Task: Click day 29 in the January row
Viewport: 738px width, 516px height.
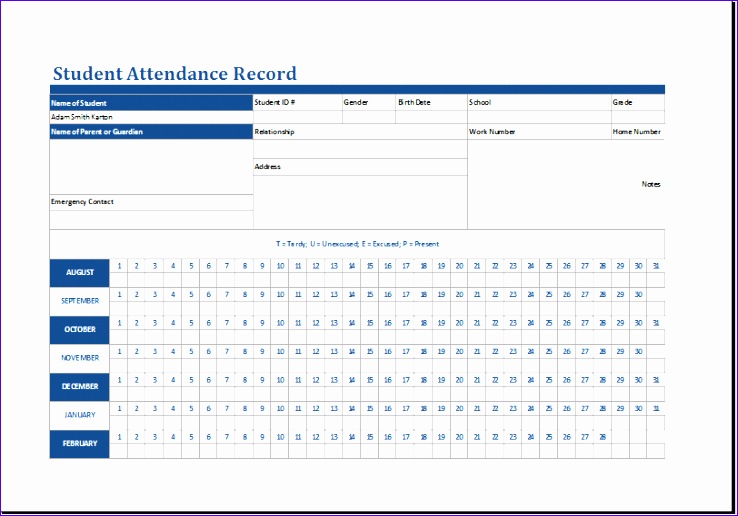Action: tap(620, 409)
